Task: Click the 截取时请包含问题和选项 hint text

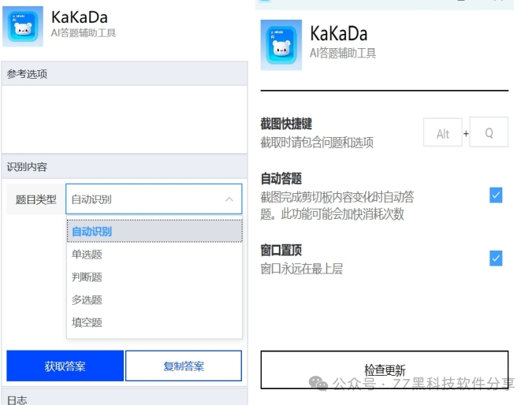Action: [317, 143]
